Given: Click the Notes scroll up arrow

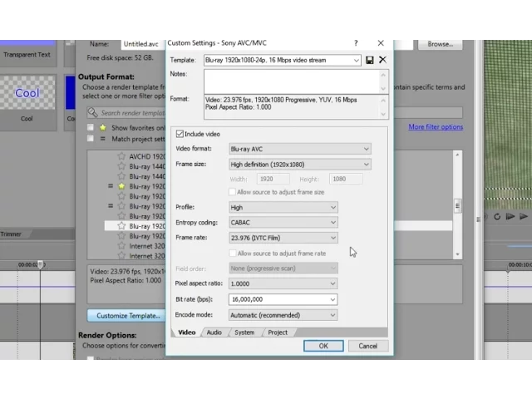Looking at the screenshot, I should click(x=383, y=75).
